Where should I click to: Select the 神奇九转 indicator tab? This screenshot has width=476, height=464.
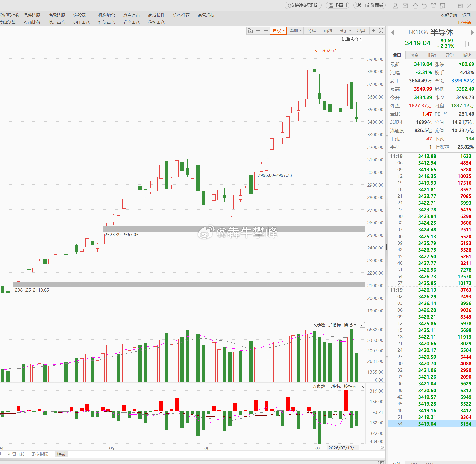(16, 454)
